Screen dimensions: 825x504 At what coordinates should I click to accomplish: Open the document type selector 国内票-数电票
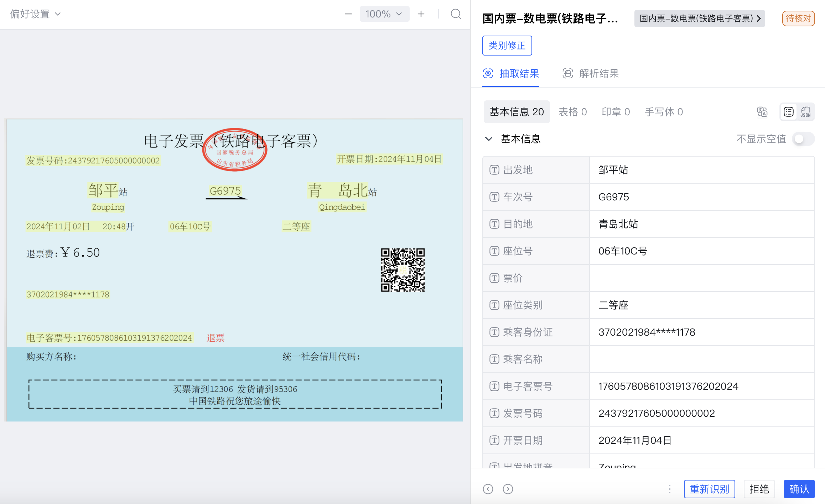point(699,19)
